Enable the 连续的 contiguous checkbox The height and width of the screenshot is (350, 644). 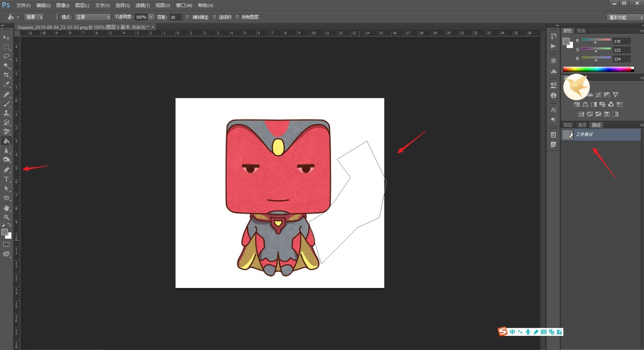pyautogui.click(x=215, y=17)
